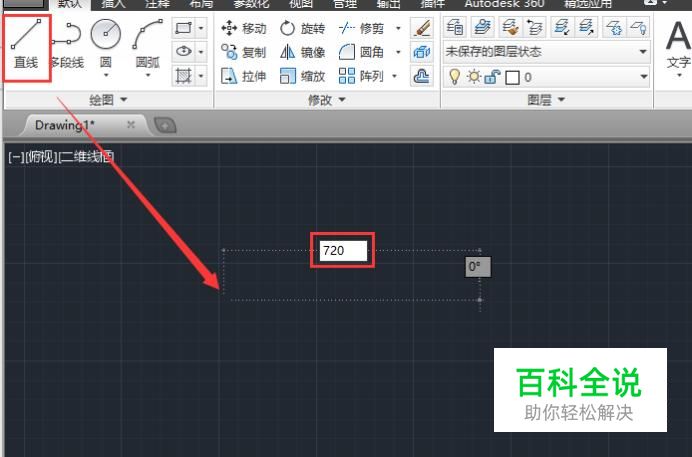
Task: Activate the 拉伸 stretch command
Action: pyautogui.click(x=244, y=76)
